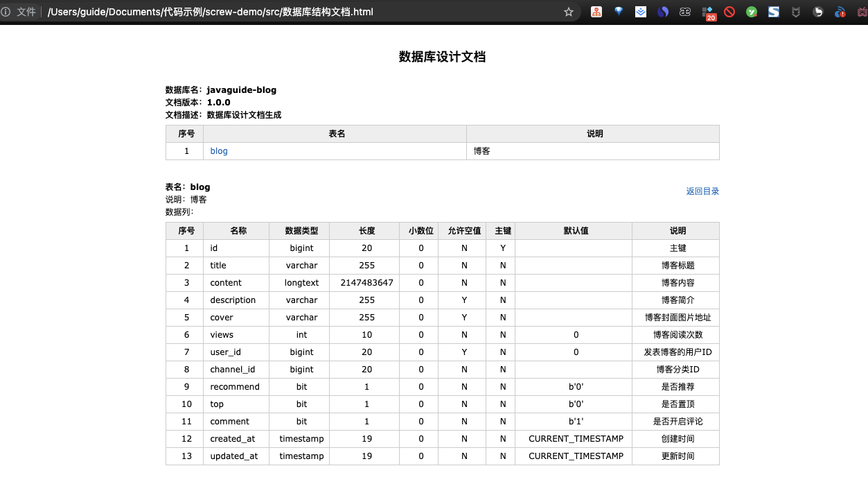Click the dark shield-shaped extension icon
868x484 pixels.
(x=795, y=11)
